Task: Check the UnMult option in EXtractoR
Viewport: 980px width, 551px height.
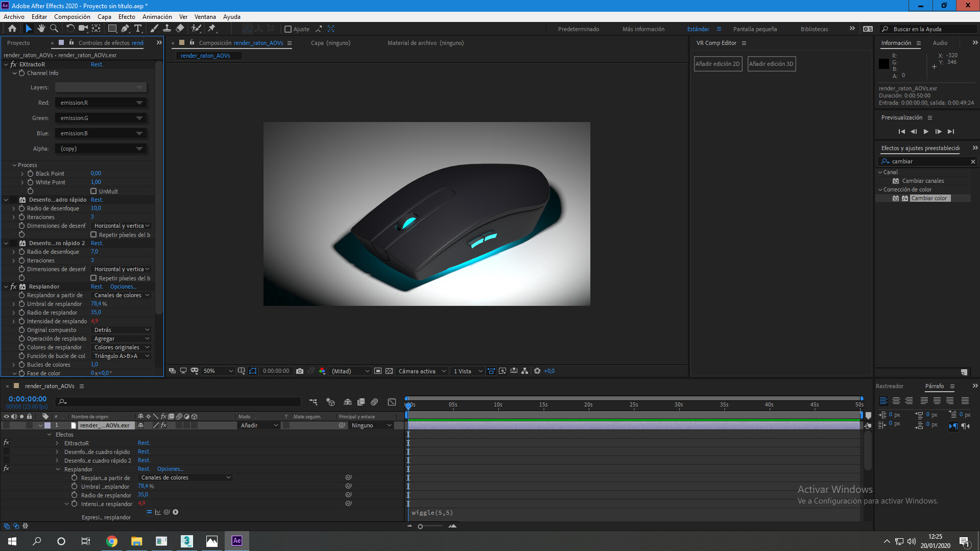Action: pyautogui.click(x=94, y=191)
